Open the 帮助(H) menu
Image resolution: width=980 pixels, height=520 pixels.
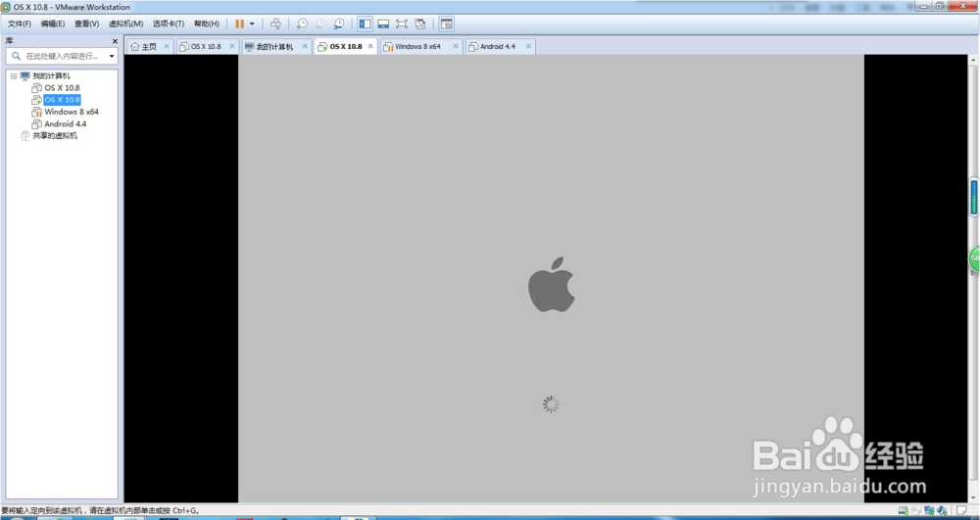[x=206, y=24]
